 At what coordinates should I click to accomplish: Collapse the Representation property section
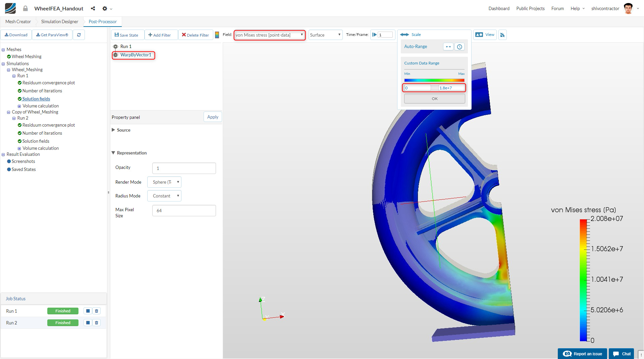(x=113, y=153)
